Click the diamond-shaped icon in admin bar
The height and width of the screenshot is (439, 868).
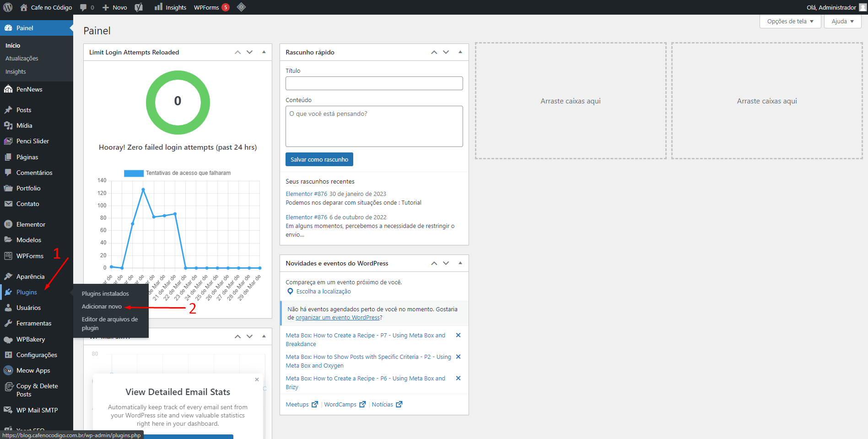coord(241,7)
